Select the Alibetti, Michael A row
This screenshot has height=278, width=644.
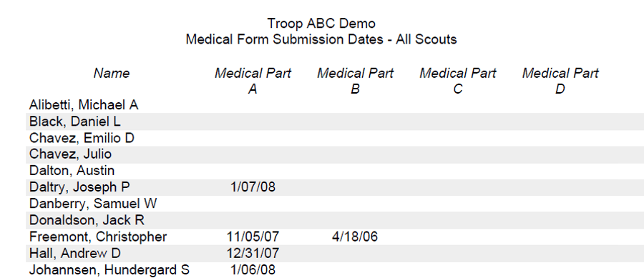click(x=335, y=105)
